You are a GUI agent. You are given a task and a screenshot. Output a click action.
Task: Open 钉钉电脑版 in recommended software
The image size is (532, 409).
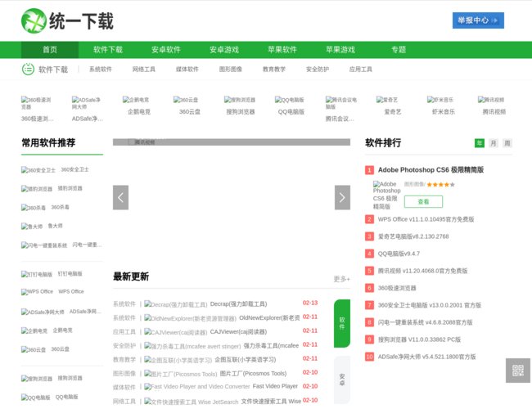click(52, 274)
